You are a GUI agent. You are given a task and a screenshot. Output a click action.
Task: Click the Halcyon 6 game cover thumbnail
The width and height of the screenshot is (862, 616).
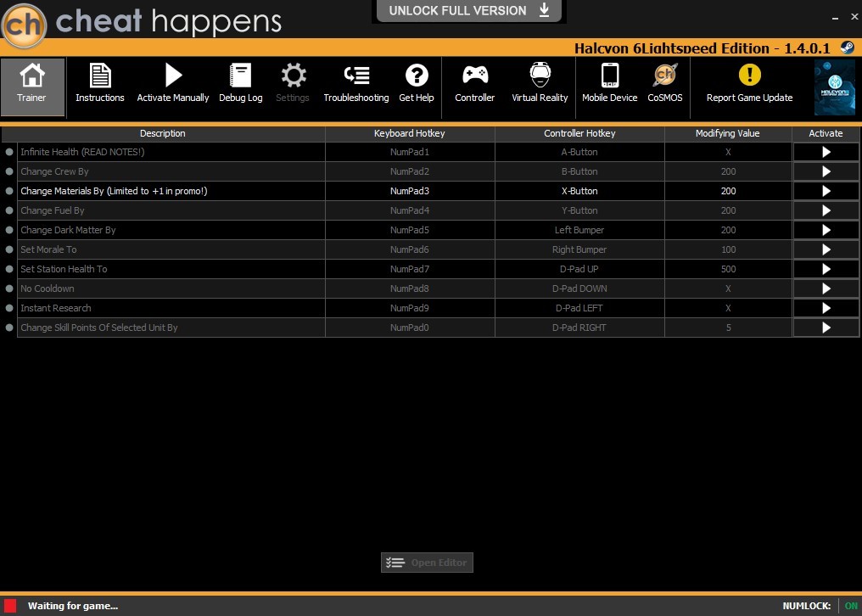(x=835, y=87)
